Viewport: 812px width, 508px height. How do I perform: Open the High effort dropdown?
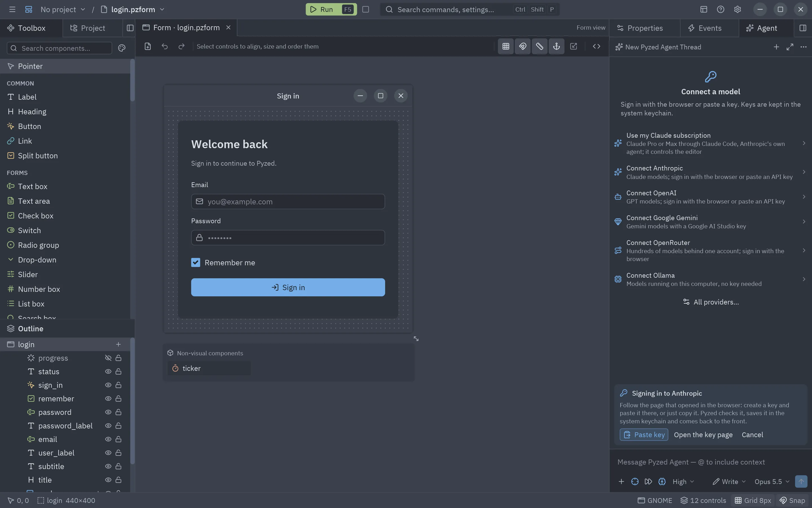pos(683,481)
